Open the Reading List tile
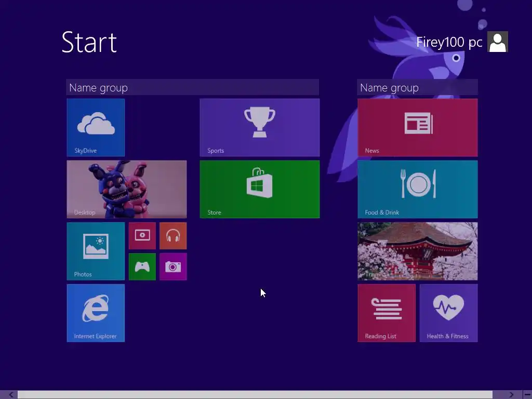 (x=387, y=313)
